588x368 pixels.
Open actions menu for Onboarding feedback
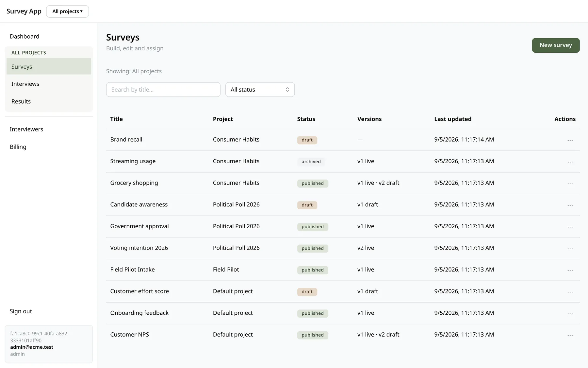coord(570,313)
